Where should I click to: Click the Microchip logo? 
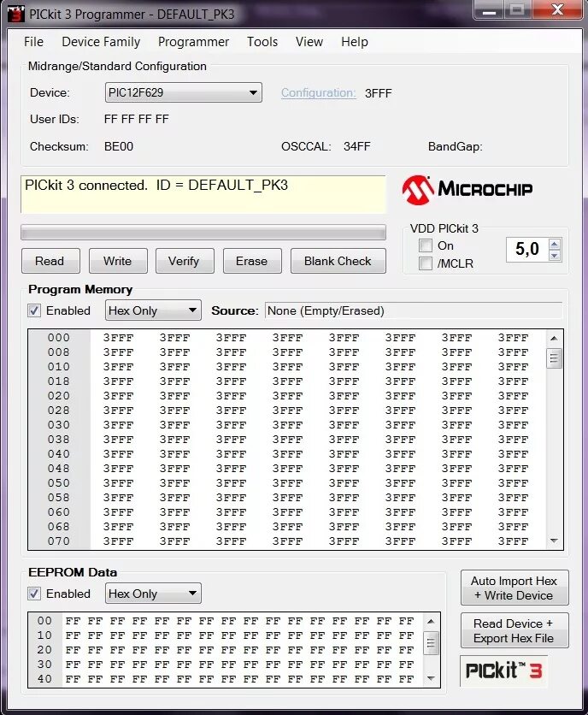pyautogui.click(x=467, y=190)
